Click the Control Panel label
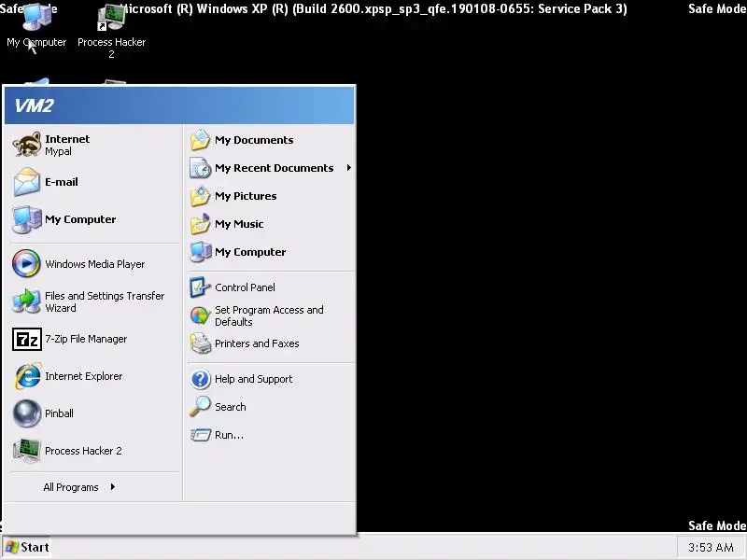The image size is (747, 560). pos(245,287)
